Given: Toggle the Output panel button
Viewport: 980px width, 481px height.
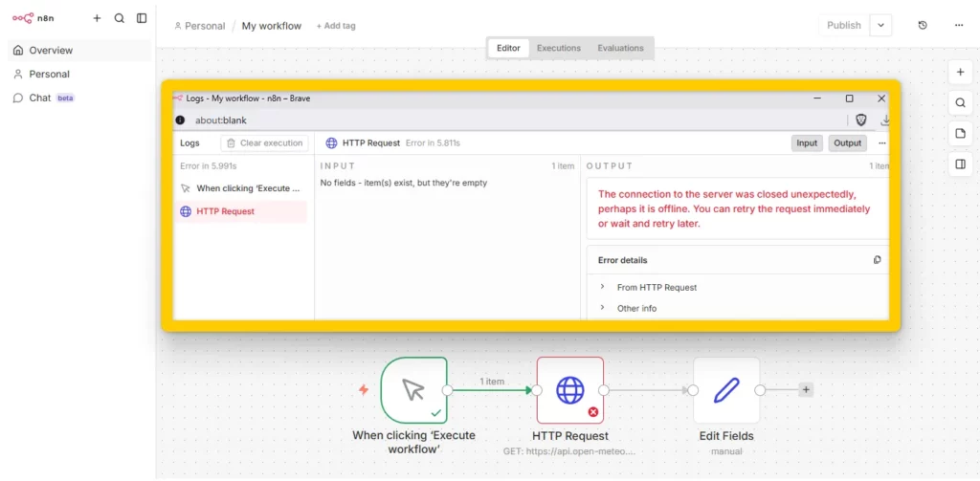Looking at the screenshot, I should click(848, 143).
